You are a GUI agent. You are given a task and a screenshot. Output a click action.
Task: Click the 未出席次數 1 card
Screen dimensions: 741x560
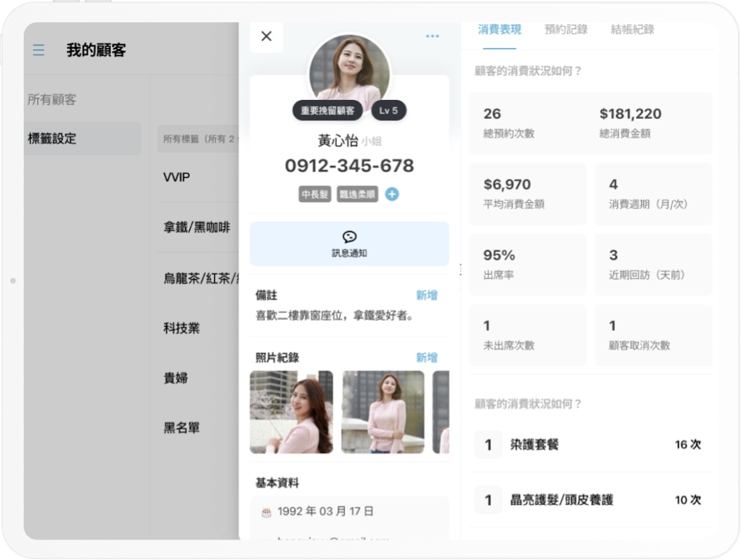click(x=528, y=335)
